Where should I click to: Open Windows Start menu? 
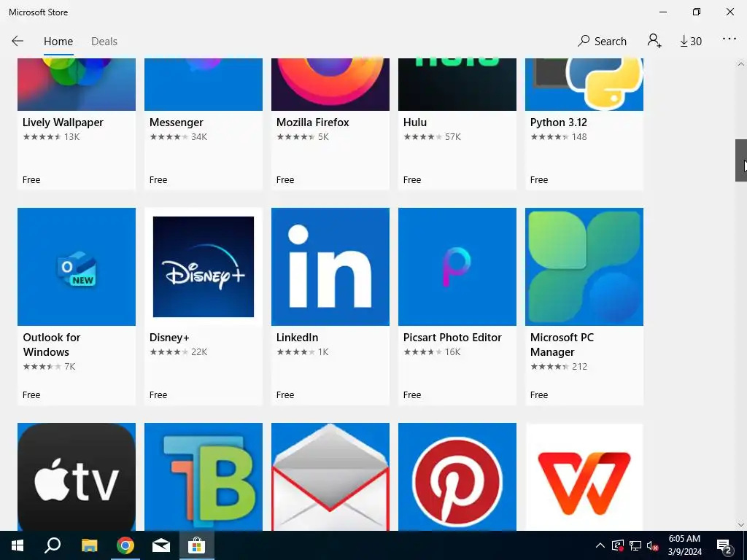(x=18, y=545)
